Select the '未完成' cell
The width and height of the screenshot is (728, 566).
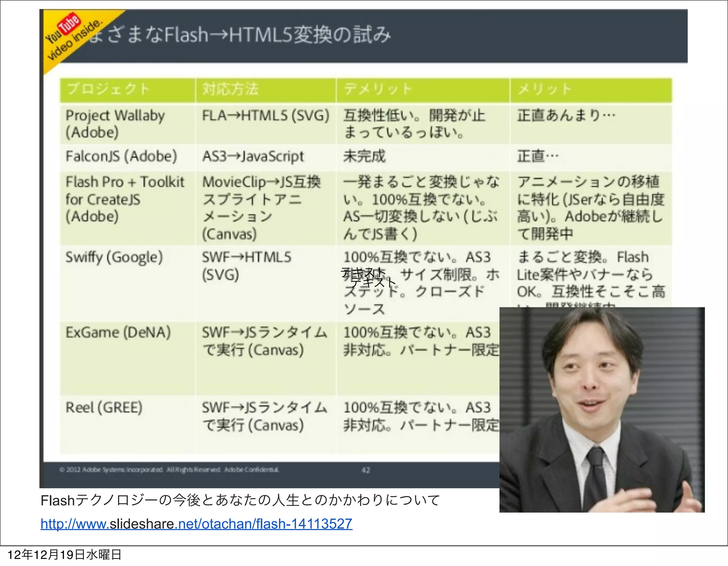coord(423,157)
